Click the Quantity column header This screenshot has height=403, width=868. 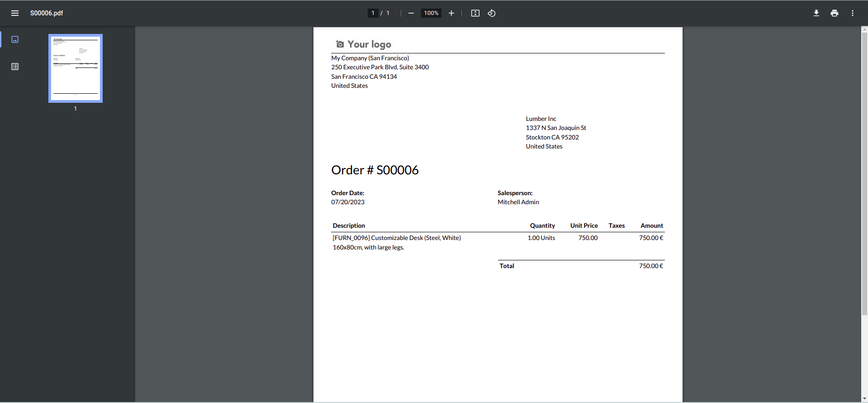coord(542,225)
